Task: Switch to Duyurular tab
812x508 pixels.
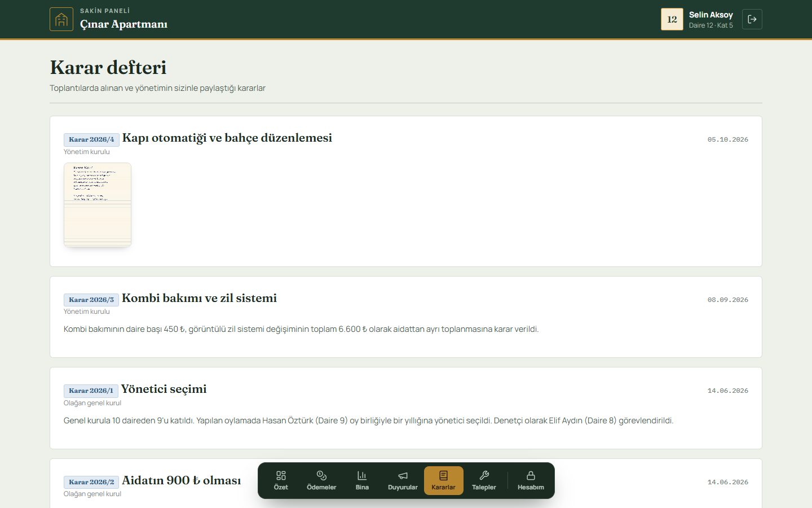Action: pyautogui.click(x=403, y=480)
